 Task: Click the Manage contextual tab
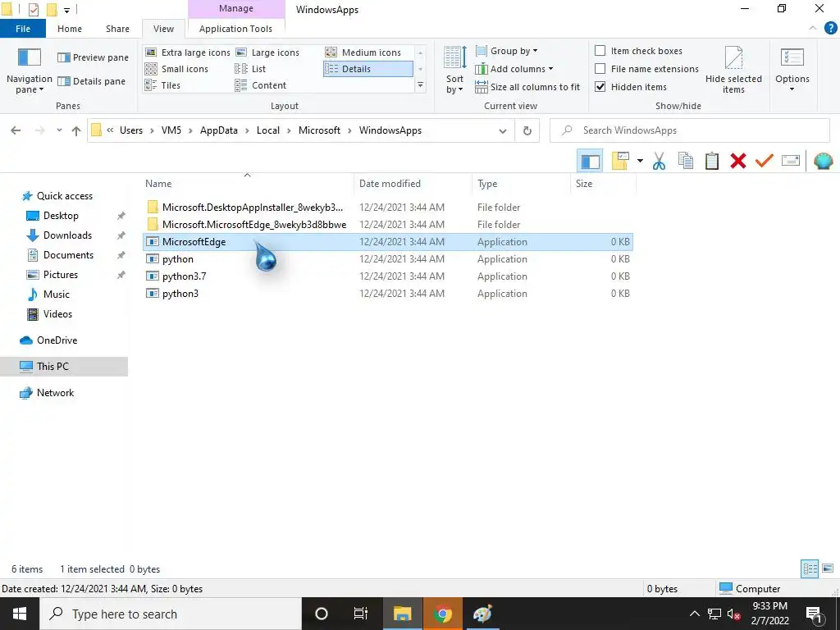(x=236, y=9)
